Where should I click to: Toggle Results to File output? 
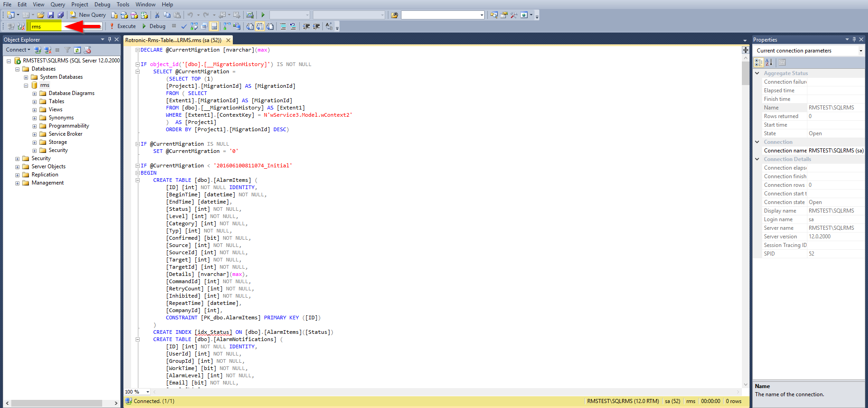click(x=270, y=26)
